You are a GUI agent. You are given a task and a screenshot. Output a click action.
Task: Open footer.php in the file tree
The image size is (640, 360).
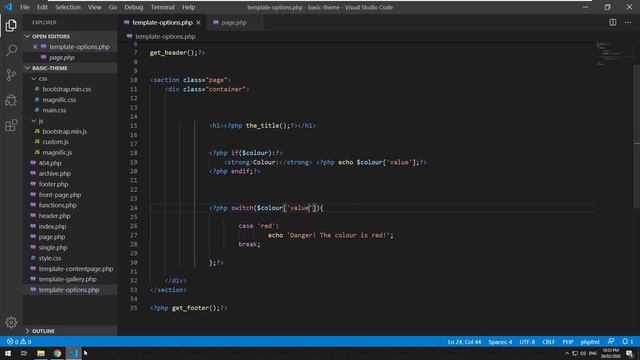pos(53,184)
